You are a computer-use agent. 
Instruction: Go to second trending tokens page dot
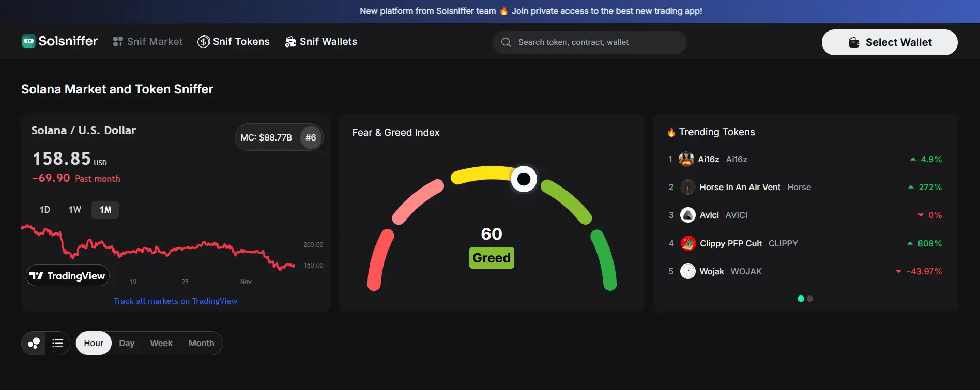[810, 299]
